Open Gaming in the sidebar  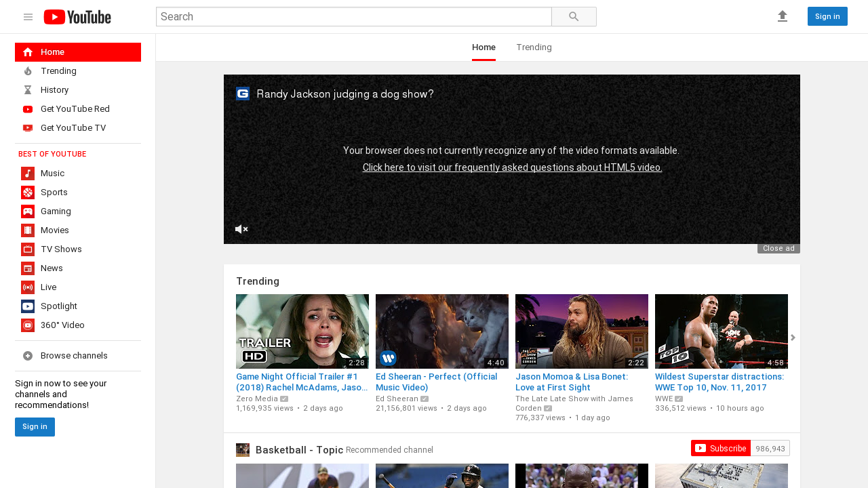click(x=78, y=211)
